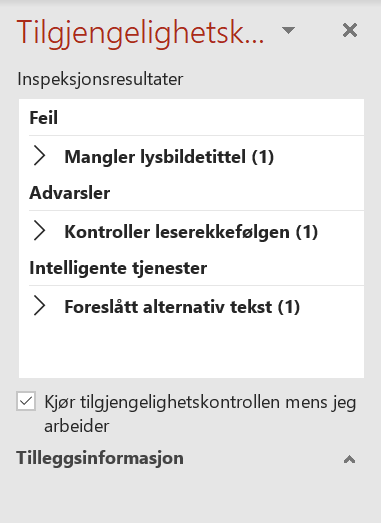
Task: Expand the chevron beside Mangler lysbildetittel
Action: tap(39, 156)
